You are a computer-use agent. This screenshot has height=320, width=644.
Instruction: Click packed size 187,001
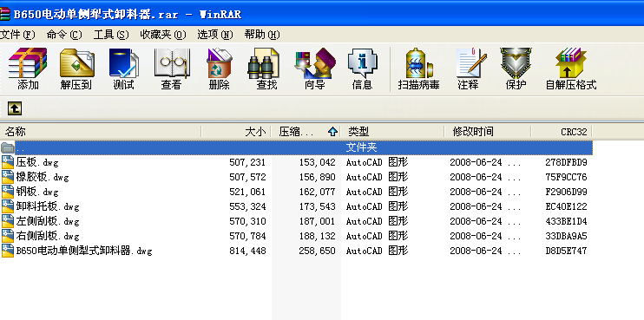318,221
